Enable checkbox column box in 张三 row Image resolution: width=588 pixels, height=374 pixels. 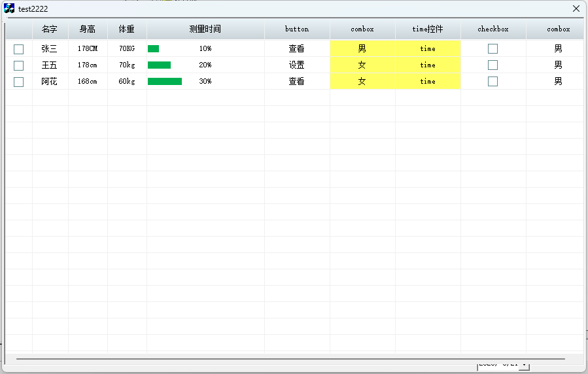(493, 49)
